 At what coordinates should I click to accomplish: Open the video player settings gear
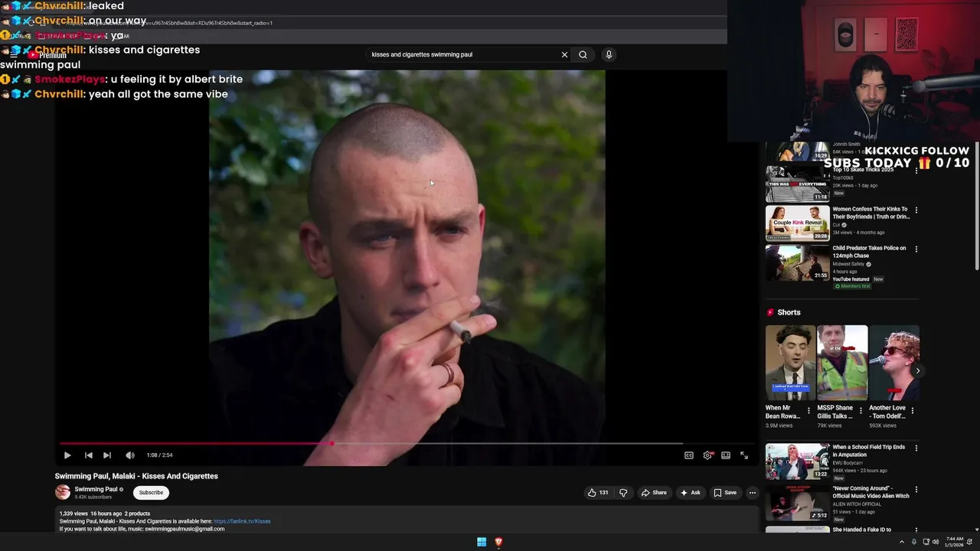coord(707,455)
